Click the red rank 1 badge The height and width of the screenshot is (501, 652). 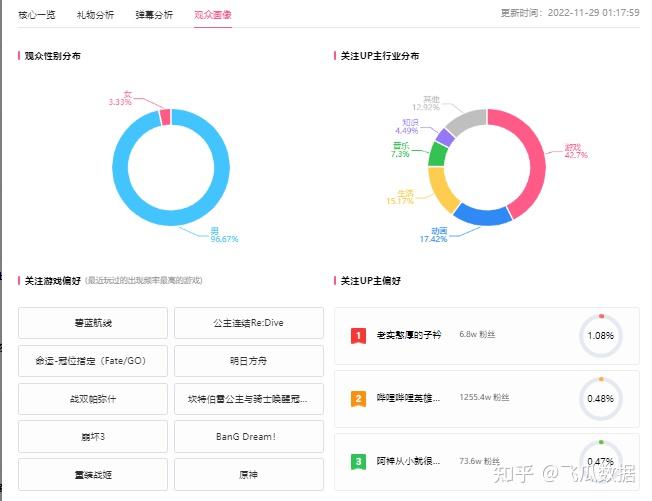pyautogui.click(x=358, y=336)
